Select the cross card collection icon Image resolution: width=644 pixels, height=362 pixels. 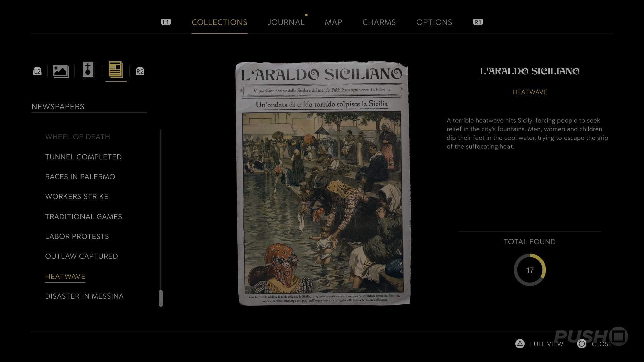88,70
